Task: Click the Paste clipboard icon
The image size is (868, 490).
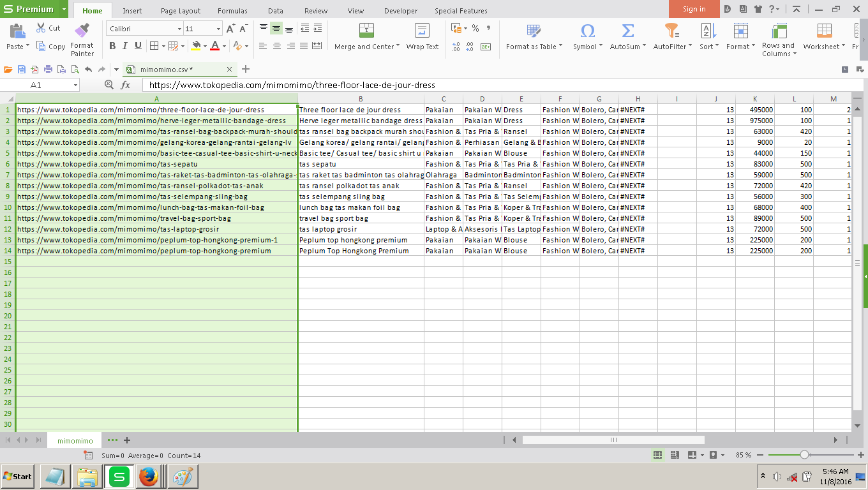Action: pos(17,31)
